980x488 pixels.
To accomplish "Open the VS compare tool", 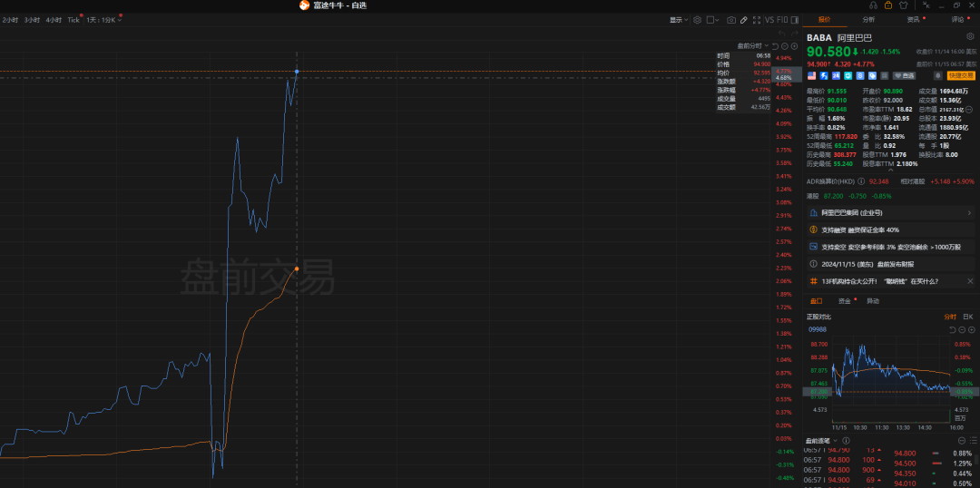I will coord(769,20).
